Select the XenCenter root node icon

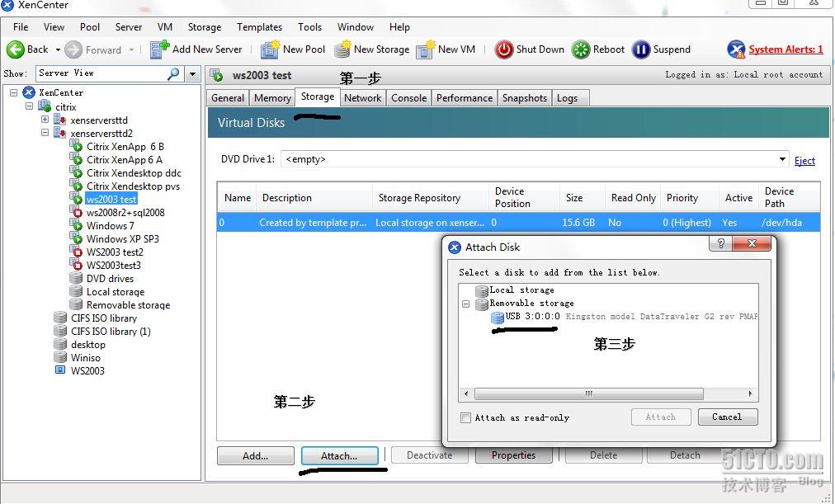(29, 92)
